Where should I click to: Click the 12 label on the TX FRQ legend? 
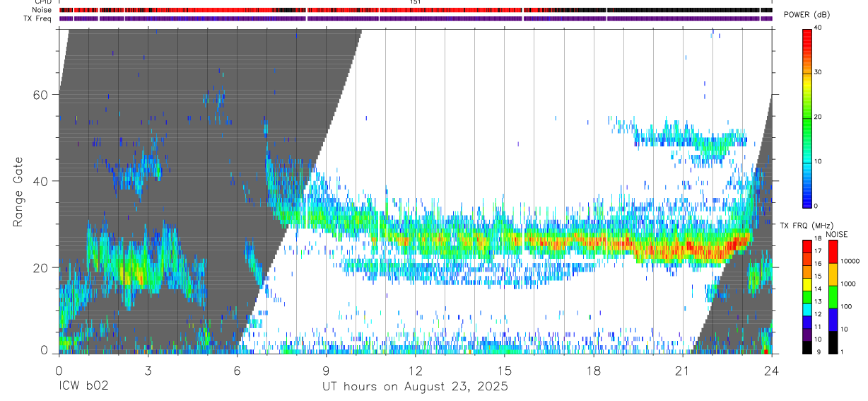tap(818, 314)
